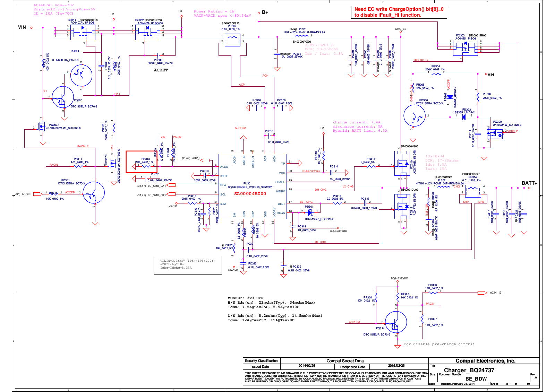The height and width of the screenshot is (392, 555).
Task: Select the ACDET net label
Action: (161, 70)
